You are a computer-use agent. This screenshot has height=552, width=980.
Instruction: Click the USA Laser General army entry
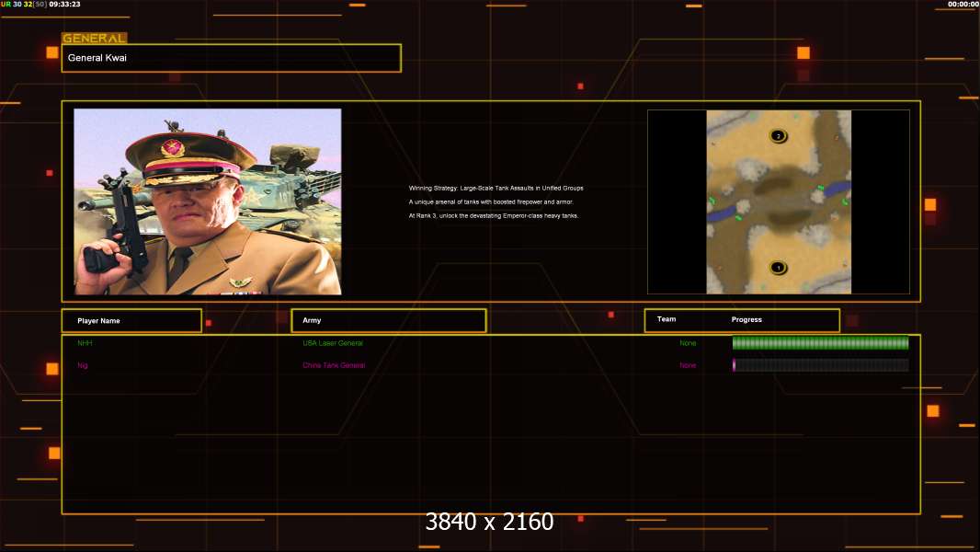click(x=333, y=343)
